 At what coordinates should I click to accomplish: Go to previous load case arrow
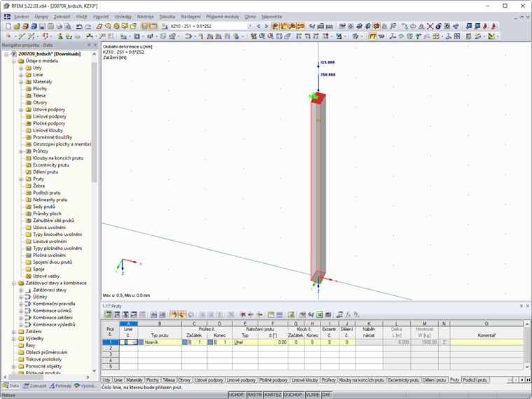(x=258, y=26)
